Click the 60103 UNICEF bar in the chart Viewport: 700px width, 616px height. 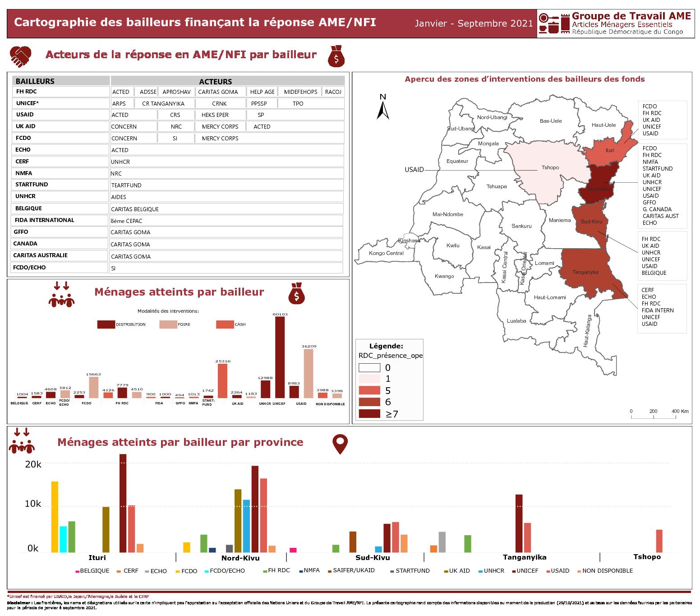(x=280, y=357)
